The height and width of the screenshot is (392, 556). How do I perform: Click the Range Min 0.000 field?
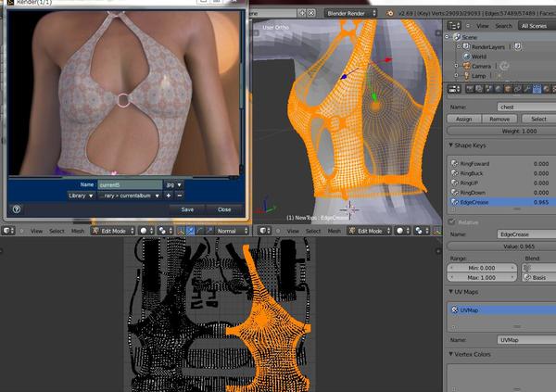[x=482, y=268]
